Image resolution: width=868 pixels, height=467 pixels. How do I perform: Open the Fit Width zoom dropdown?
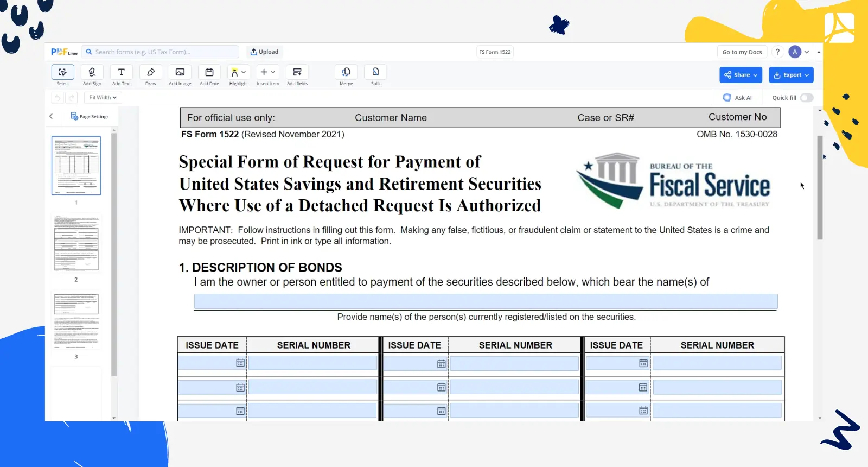pos(103,98)
